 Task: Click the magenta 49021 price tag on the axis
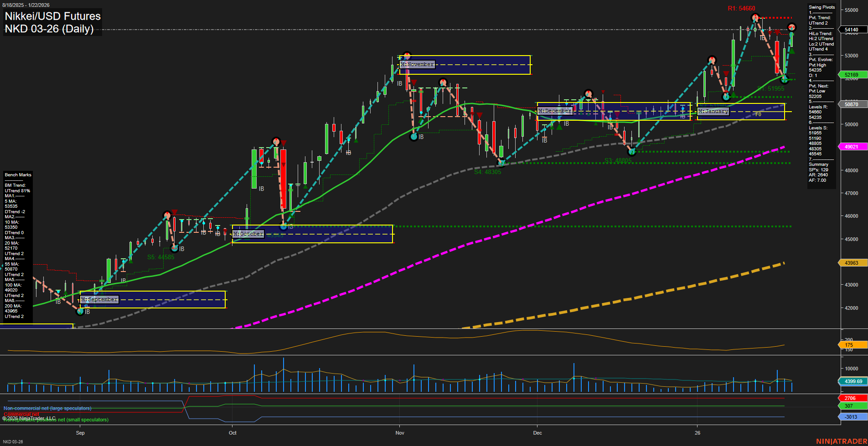coord(852,146)
